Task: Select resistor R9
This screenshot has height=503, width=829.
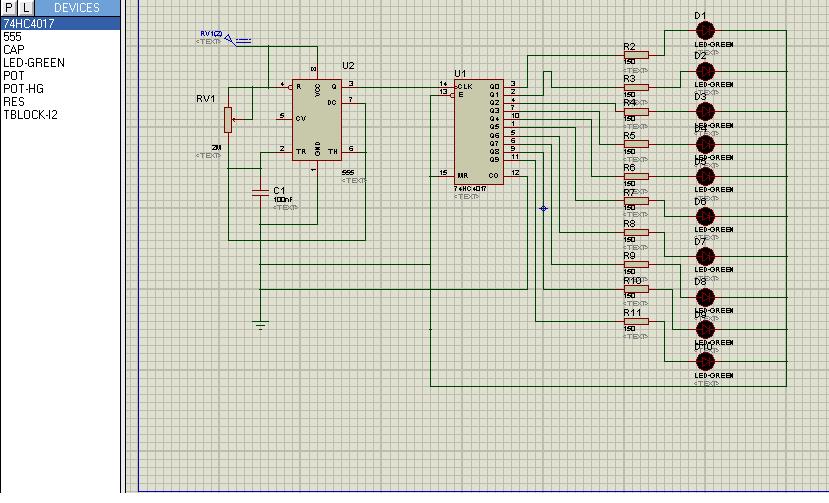Action: coord(636,264)
